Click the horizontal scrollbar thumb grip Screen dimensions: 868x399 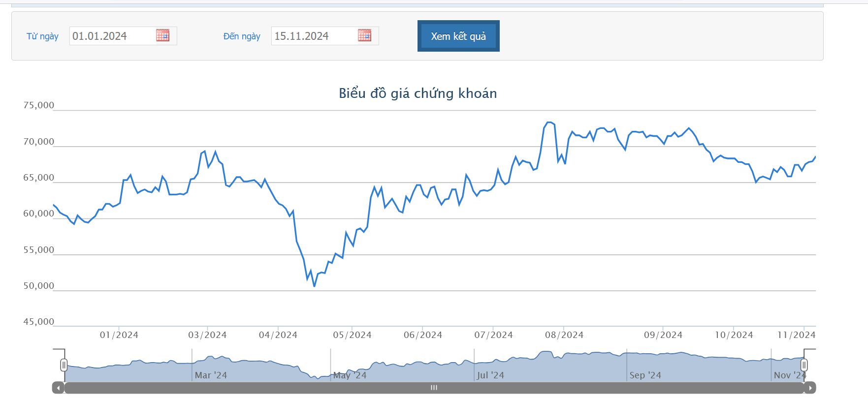click(434, 388)
